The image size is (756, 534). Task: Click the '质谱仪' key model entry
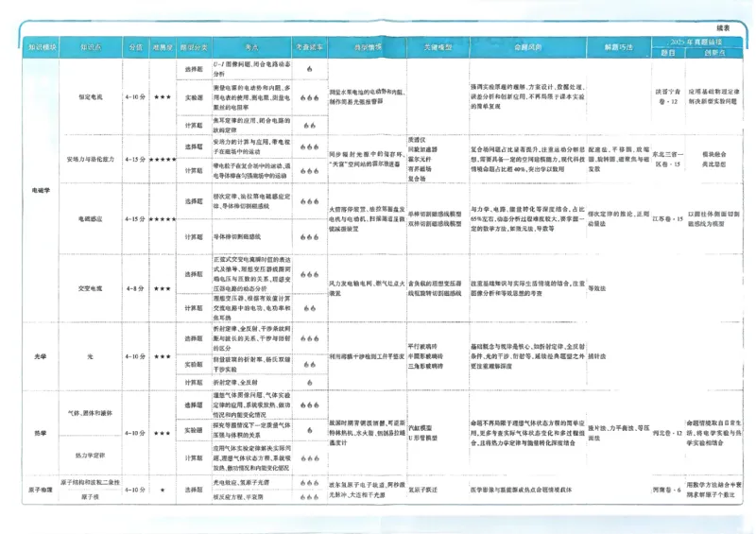click(417, 140)
